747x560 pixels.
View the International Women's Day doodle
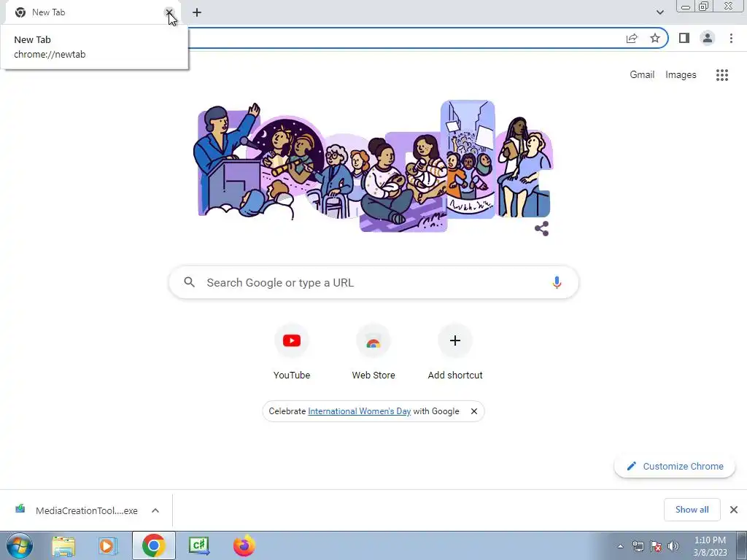click(373, 166)
